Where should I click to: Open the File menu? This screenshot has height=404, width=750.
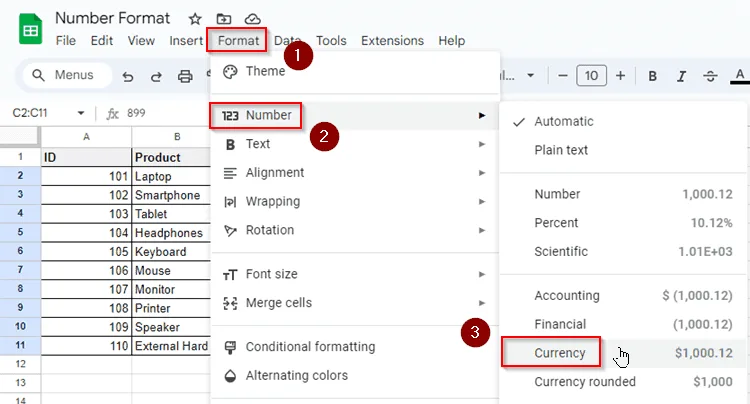[x=66, y=41]
